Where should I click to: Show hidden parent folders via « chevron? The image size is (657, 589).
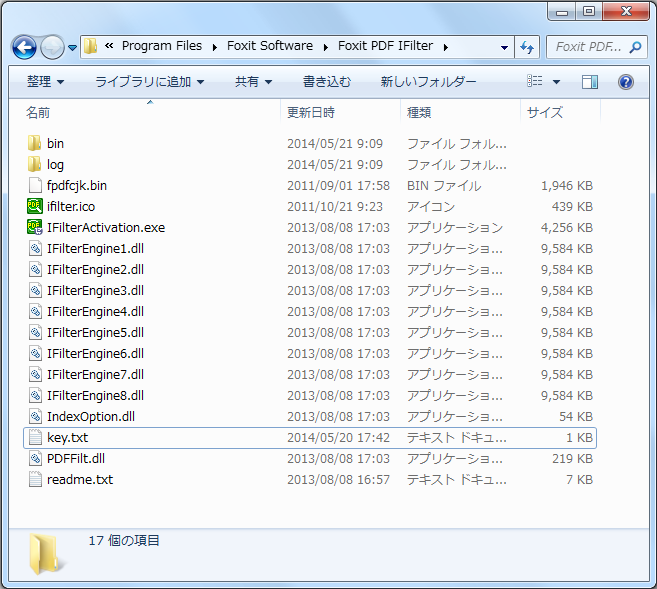click(109, 46)
